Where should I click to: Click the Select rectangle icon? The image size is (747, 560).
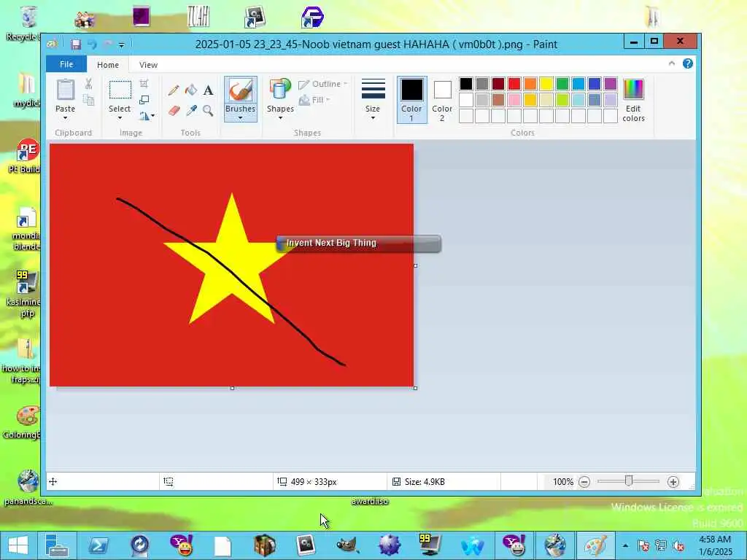(120, 90)
